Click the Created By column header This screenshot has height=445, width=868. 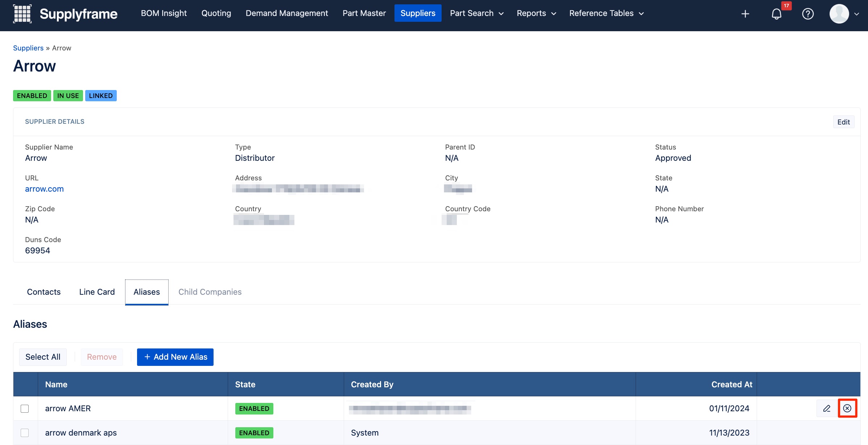click(x=489, y=384)
